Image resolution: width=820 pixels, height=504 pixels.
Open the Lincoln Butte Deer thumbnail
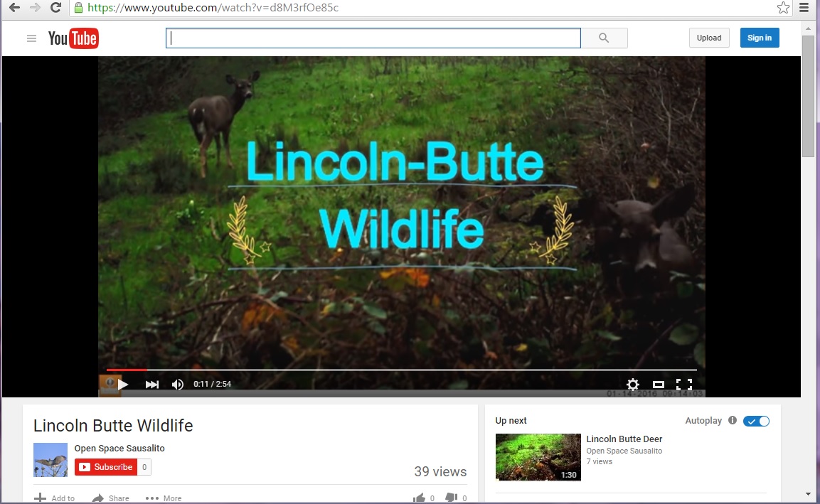pos(537,457)
